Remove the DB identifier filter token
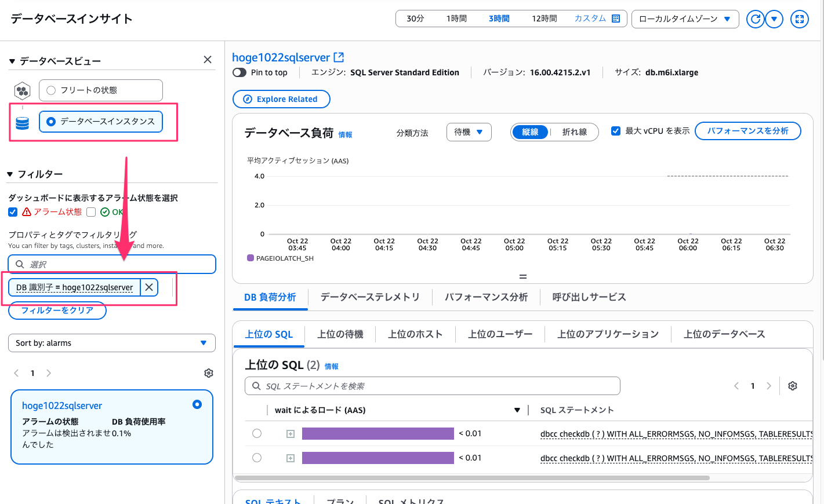 (x=149, y=287)
